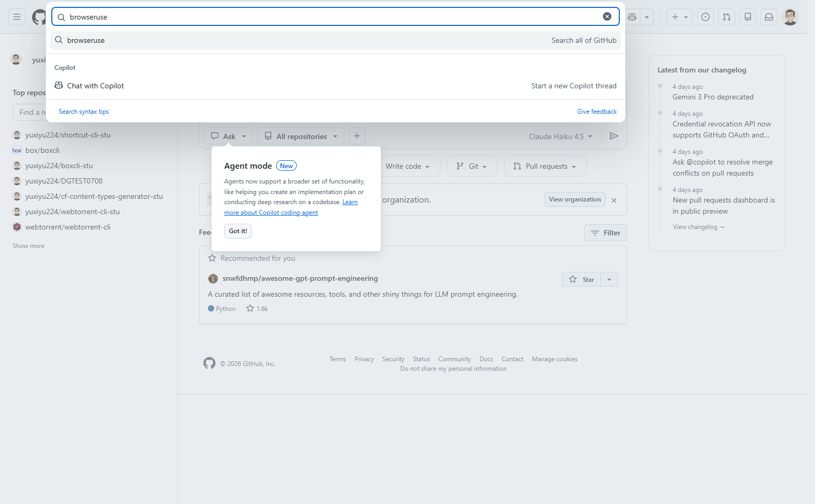
Task: Click the View organization button
Action: point(575,199)
